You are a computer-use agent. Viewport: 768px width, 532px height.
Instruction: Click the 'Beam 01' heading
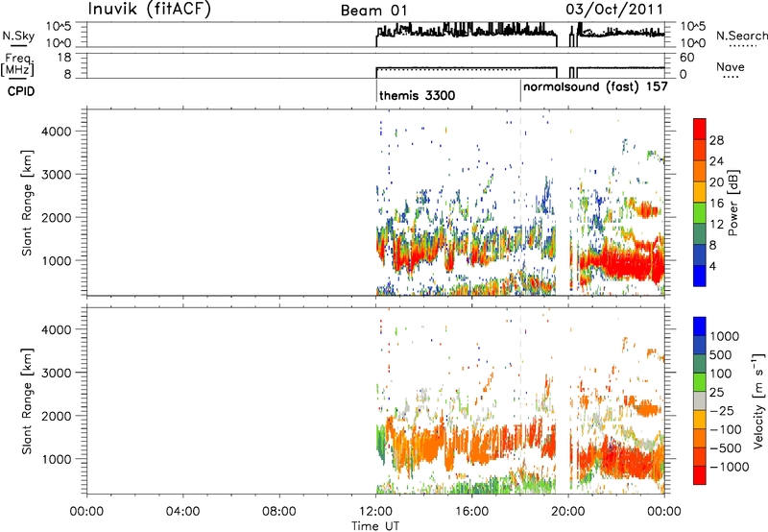373,11
